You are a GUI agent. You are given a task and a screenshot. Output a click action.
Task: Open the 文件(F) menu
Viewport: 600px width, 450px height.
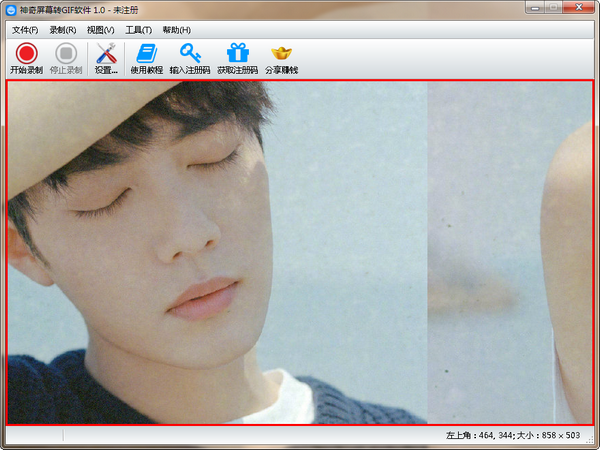pos(25,30)
